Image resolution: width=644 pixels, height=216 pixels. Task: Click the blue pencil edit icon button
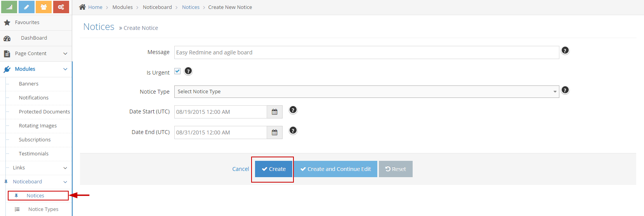(26, 7)
